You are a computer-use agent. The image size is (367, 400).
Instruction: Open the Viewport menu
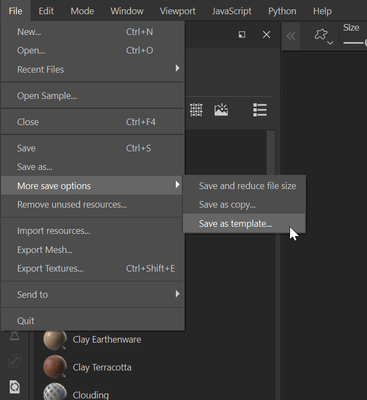[177, 11]
